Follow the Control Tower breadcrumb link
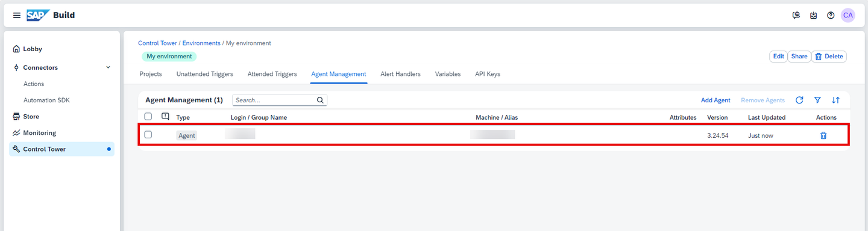868x231 pixels. [157, 43]
